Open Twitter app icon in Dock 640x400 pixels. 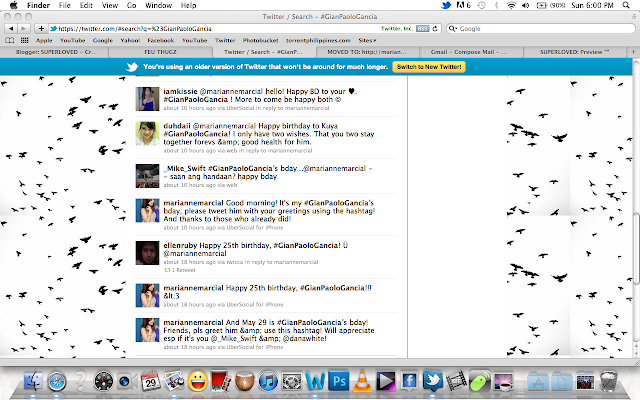point(433,381)
